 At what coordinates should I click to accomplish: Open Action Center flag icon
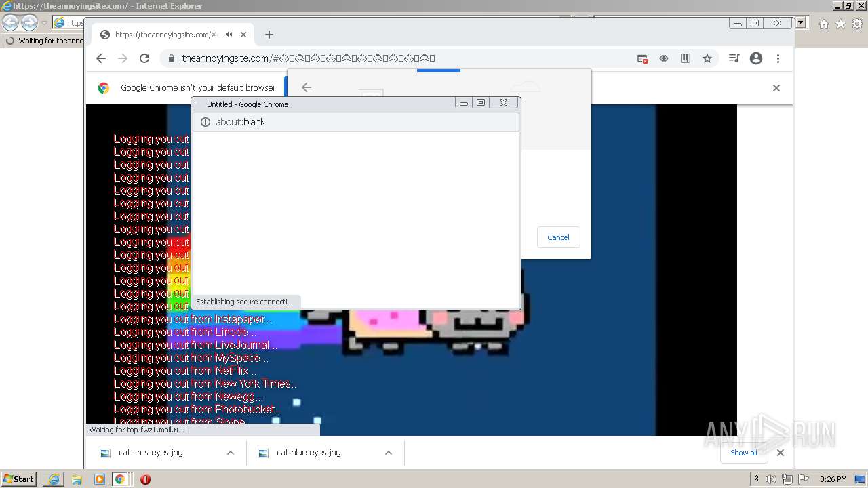point(803,479)
